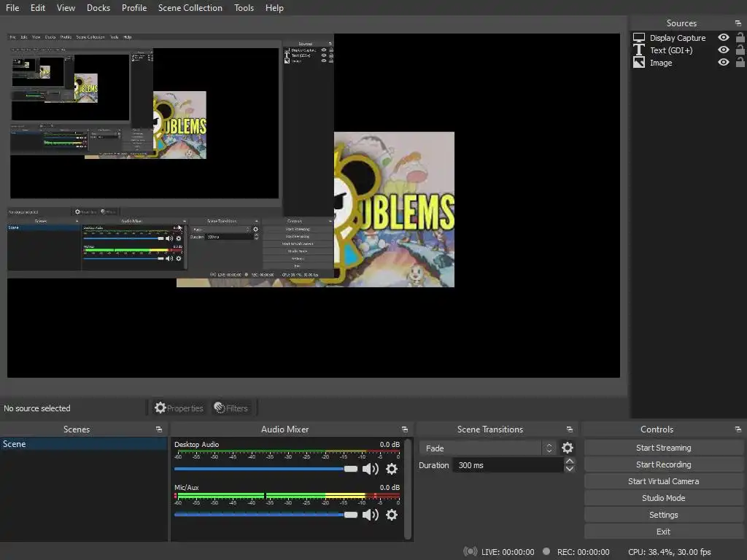
Task: Click Start Virtual Camera
Action: coord(664,481)
